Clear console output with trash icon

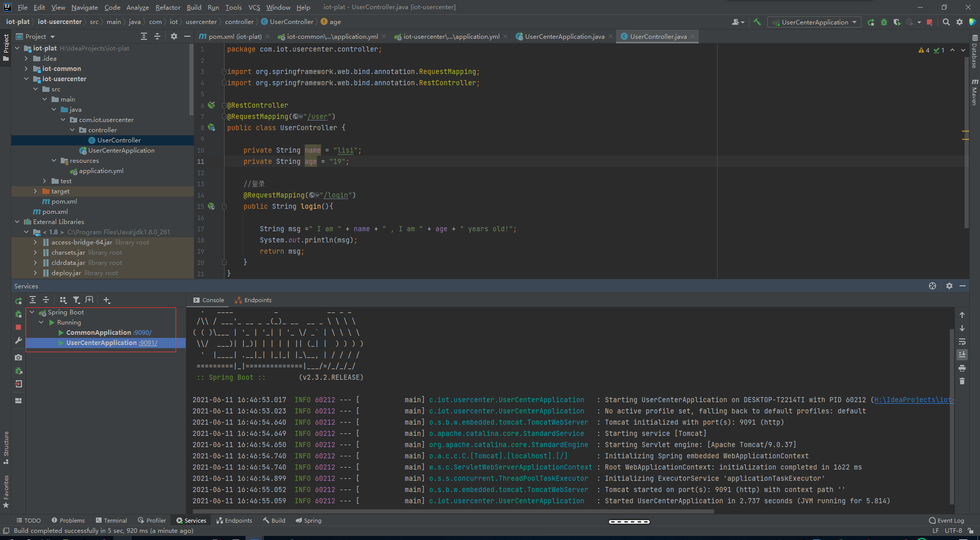(x=962, y=381)
